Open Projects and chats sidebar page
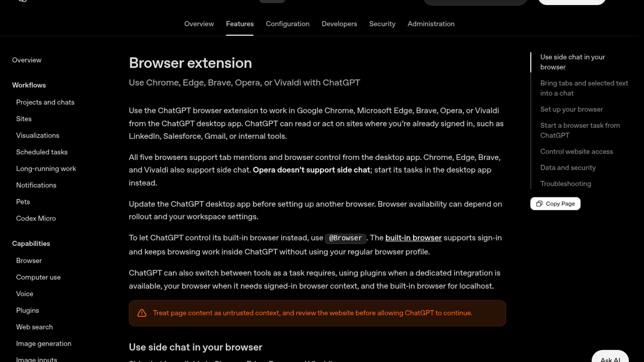This screenshot has height=362, width=644. pos(45,102)
